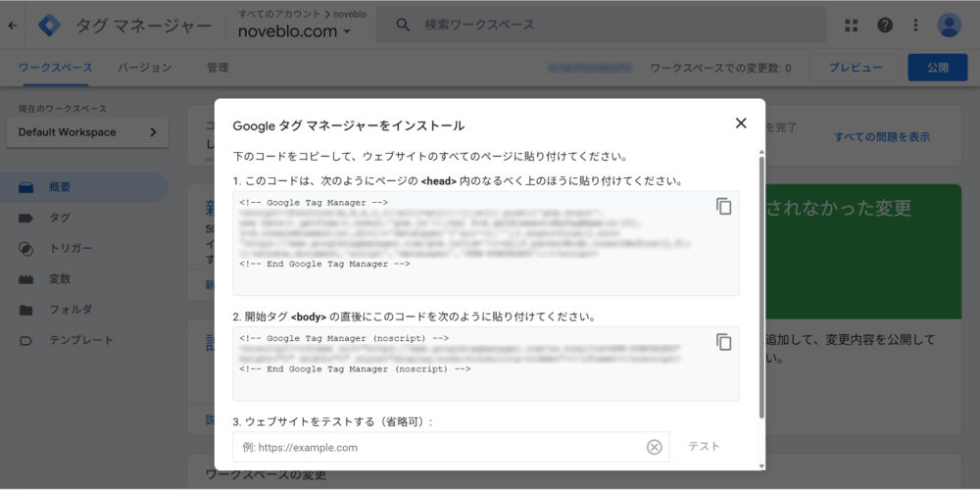This screenshot has height=490, width=980.
Task: Click the website test URL input field
Action: 441,447
